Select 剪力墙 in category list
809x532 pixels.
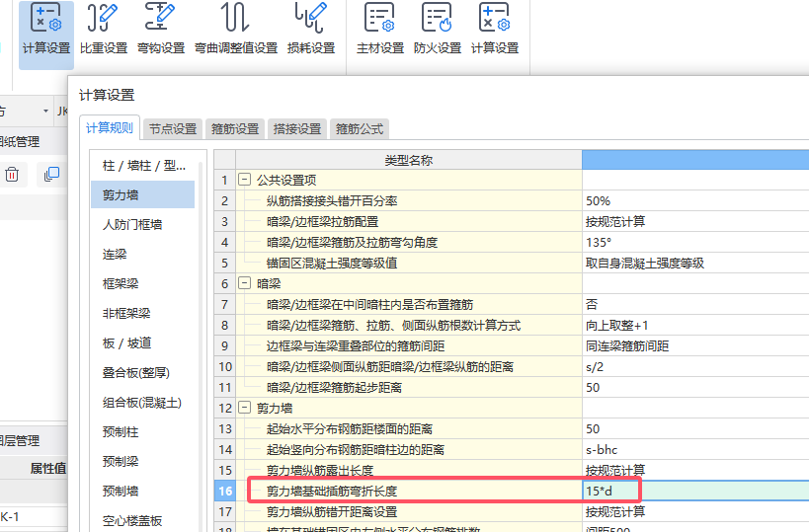[143, 194]
